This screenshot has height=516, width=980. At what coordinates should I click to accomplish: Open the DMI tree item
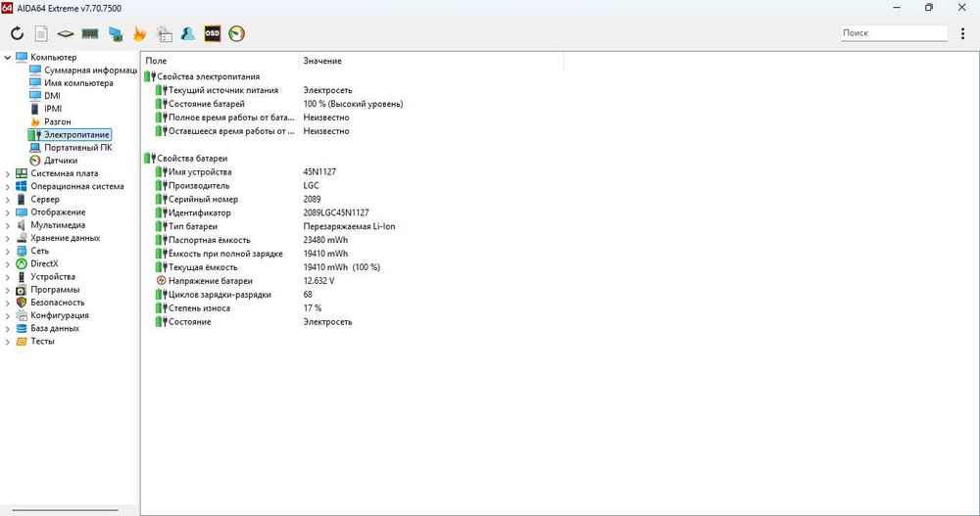(53, 96)
